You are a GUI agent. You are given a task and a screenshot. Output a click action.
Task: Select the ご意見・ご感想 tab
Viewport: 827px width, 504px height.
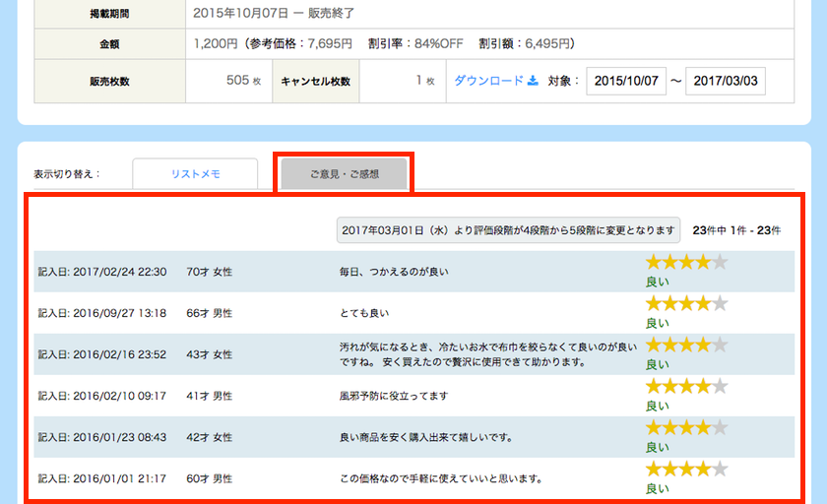pyautogui.click(x=344, y=174)
